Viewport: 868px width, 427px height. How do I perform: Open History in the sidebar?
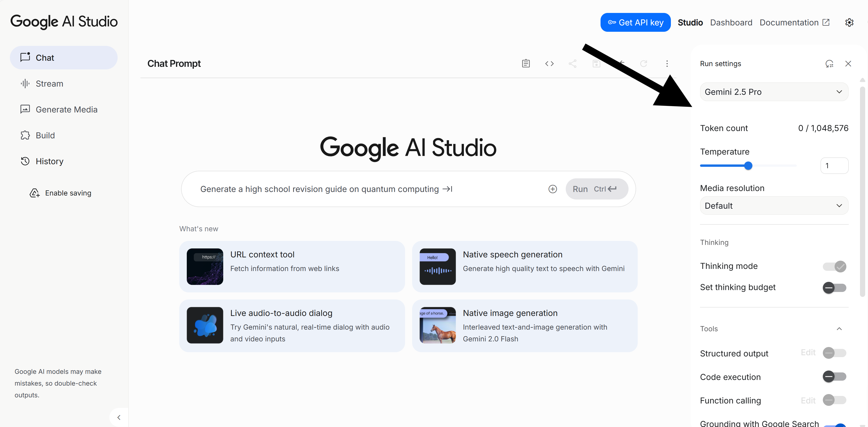tap(64, 161)
